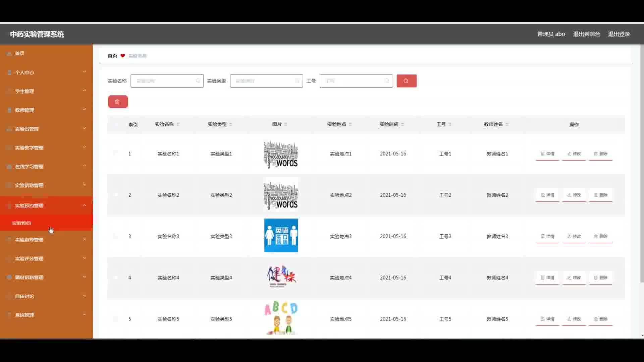This screenshot has width=644, height=362.
Task: Click the vertical page scrollbar
Action: (642, 164)
